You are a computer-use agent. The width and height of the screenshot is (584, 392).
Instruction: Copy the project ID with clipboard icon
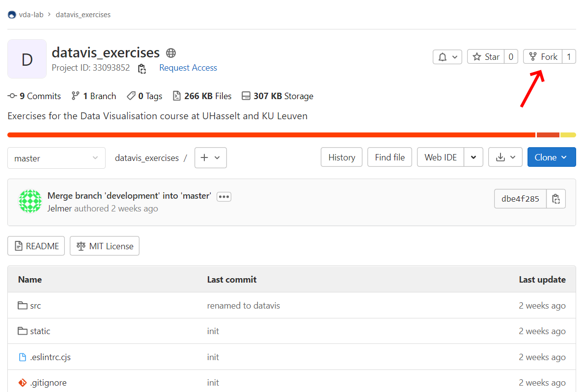[142, 68]
